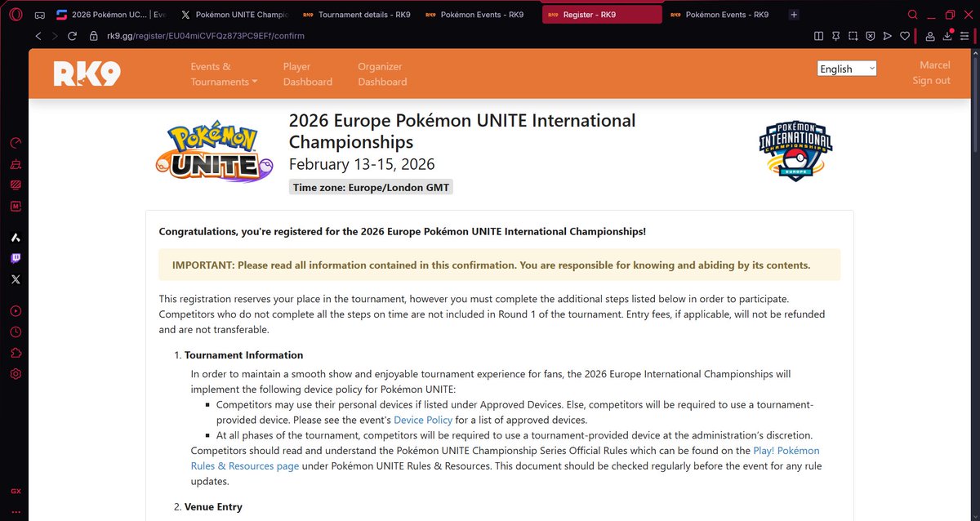Click the site security lock icon
980x521 pixels.
coord(95,36)
